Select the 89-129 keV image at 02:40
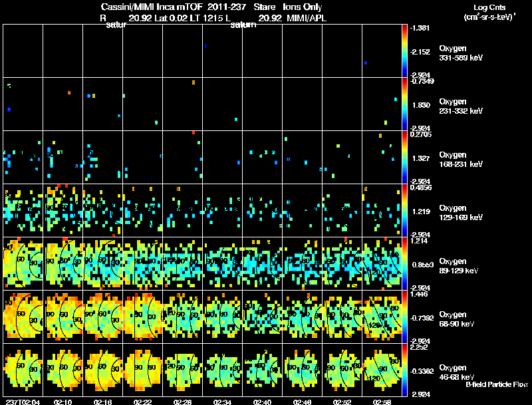This screenshot has height=405, width=532. (x=262, y=263)
